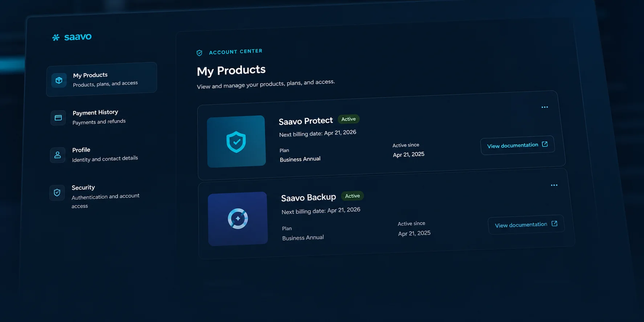
Task: Select the Saavo Protect shield thumbnail
Action: (236, 142)
